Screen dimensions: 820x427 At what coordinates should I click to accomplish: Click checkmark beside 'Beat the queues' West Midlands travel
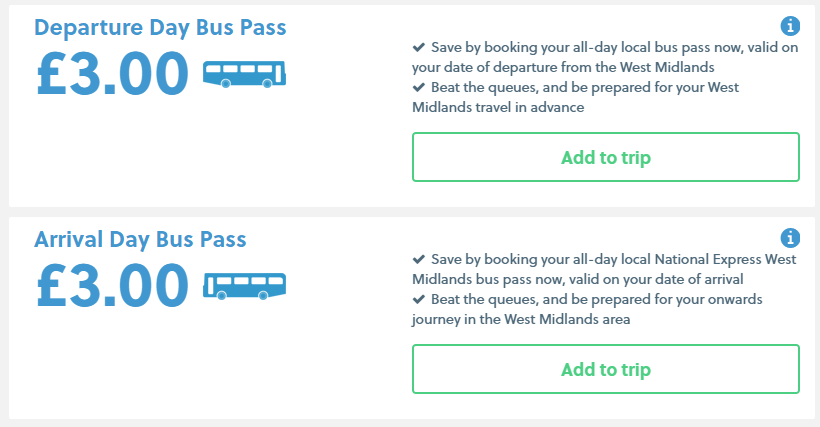418,87
